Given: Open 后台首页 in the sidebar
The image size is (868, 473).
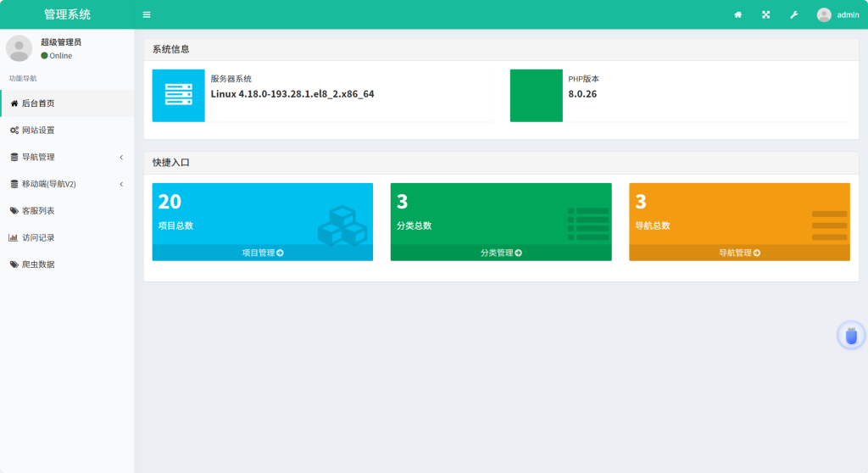Looking at the screenshot, I should [38, 103].
